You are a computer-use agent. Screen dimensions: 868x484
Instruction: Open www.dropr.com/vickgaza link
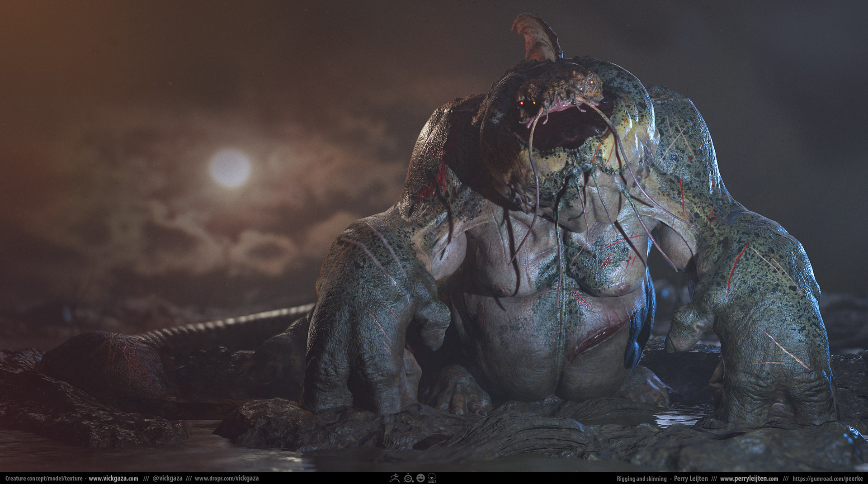tap(227, 478)
